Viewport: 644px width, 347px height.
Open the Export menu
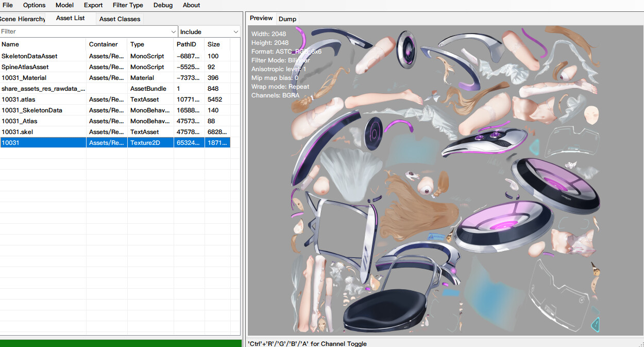[x=93, y=5]
